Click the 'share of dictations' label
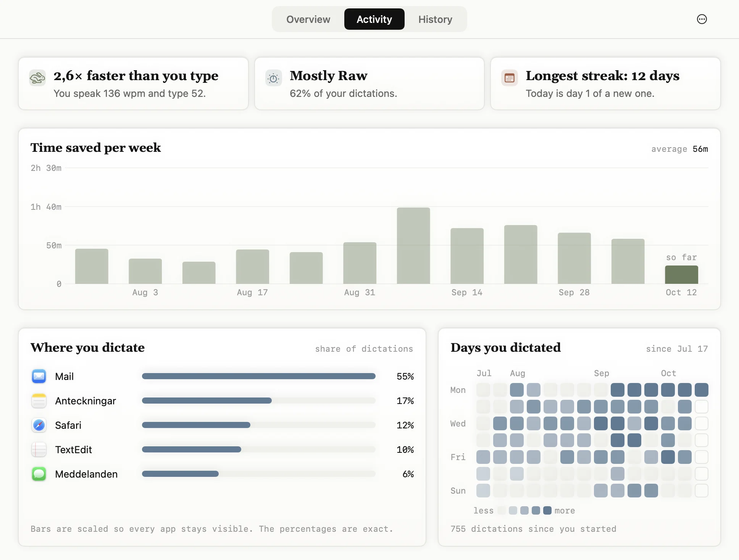739x560 pixels. (364, 349)
